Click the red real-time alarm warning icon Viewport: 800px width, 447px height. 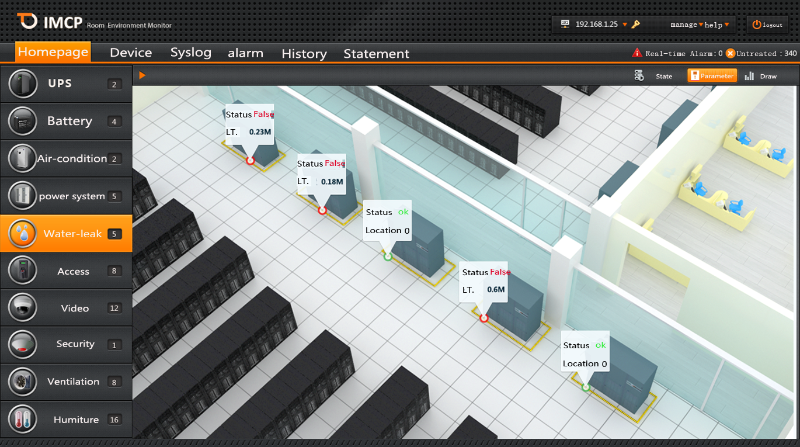click(x=637, y=53)
